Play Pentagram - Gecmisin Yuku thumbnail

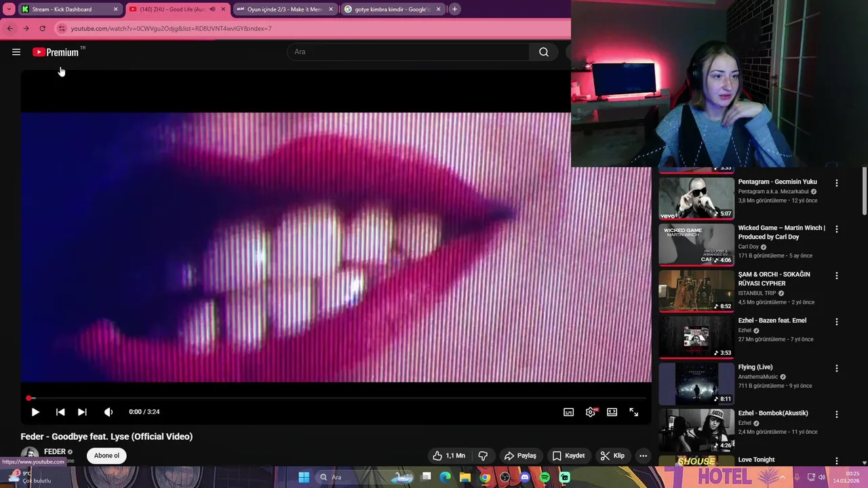pos(696,198)
